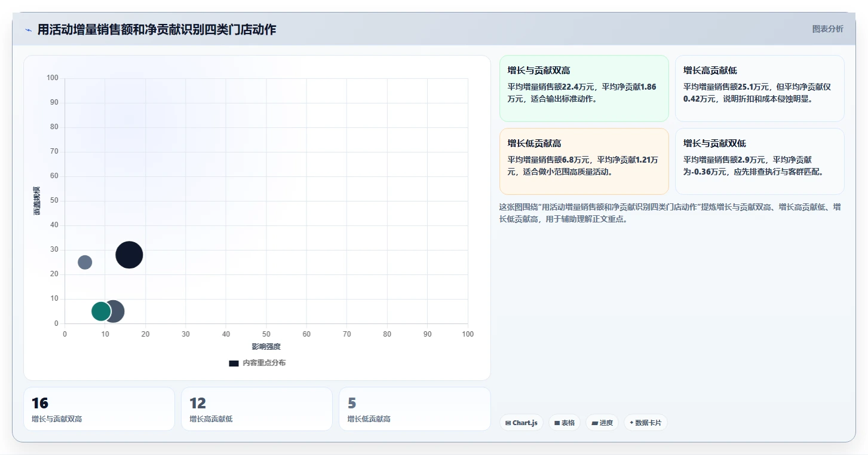Select the gray-blue bubble near 25
This screenshot has width=868, height=455.
coord(85,262)
